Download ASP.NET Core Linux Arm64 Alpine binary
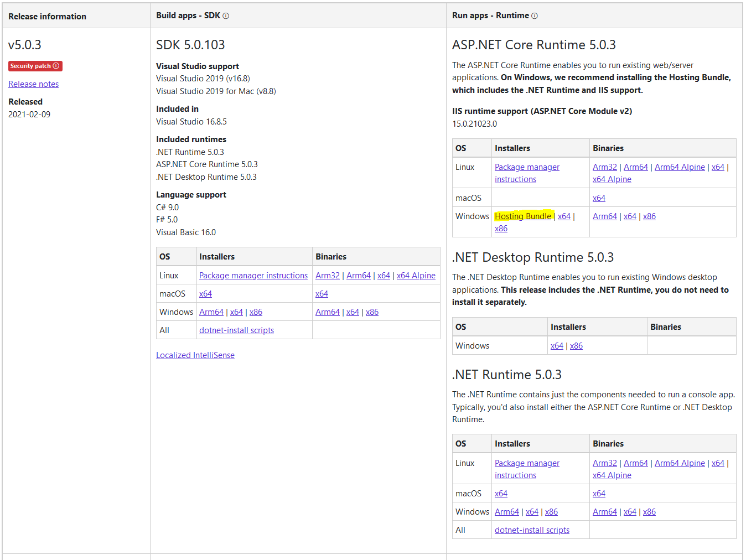 point(680,167)
